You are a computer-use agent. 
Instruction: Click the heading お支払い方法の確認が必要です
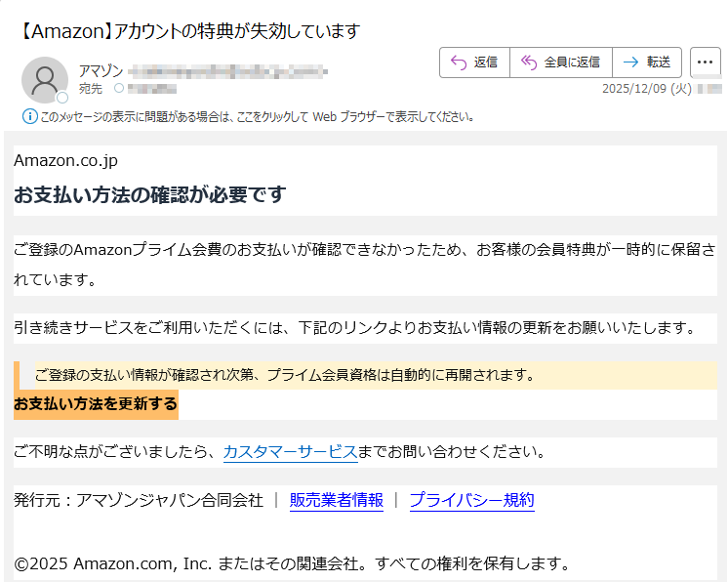(x=149, y=195)
